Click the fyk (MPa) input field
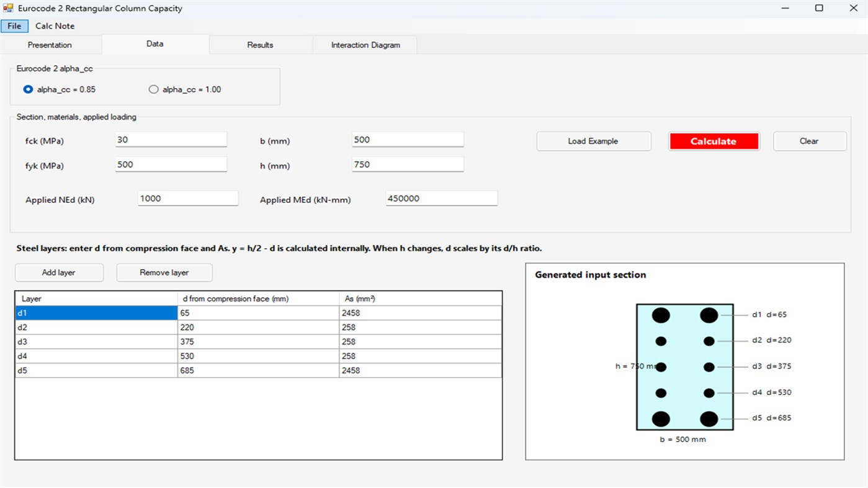This screenshot has height=488, width=868. [171, 164]
